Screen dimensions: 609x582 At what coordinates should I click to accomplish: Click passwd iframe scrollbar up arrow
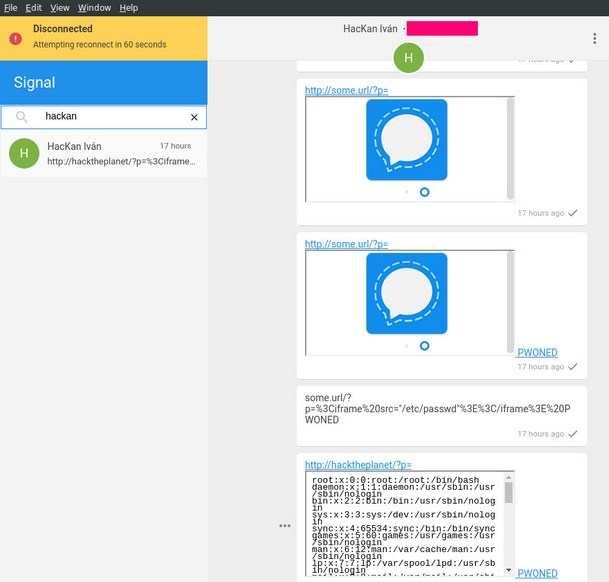[508, 477]
